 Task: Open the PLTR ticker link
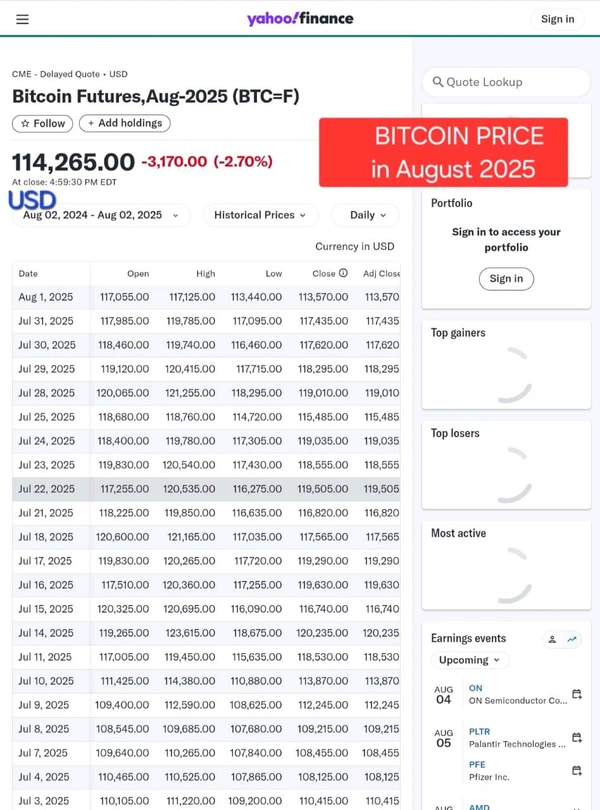[479, 731]
